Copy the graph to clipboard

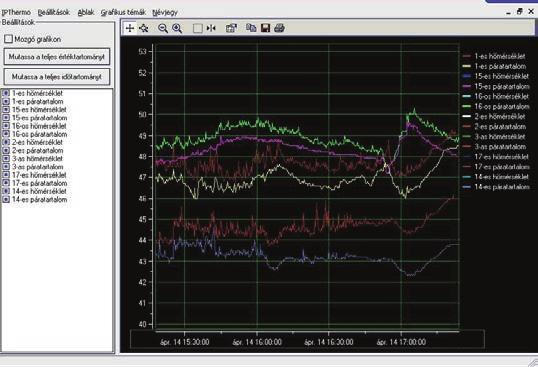(x=251, y=28)
